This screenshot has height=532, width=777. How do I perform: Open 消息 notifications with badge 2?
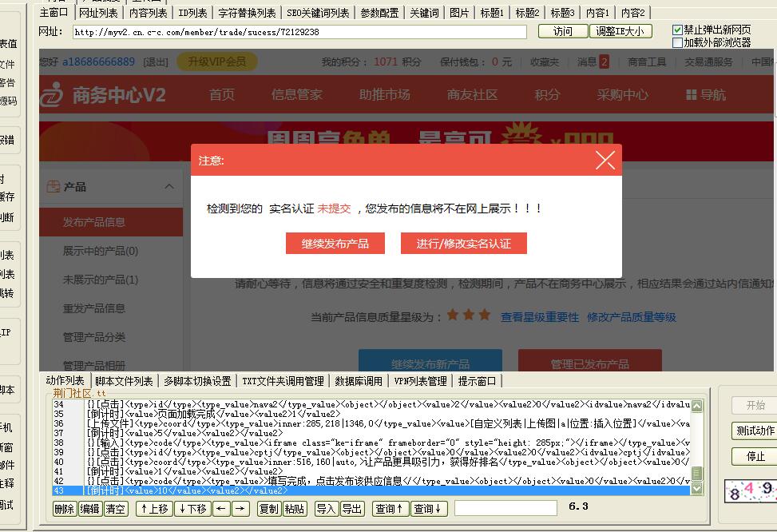(x=593, y=62)
